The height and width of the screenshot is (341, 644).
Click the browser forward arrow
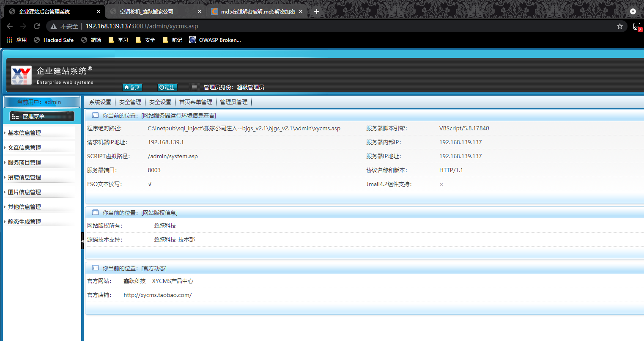pos(23,26)
